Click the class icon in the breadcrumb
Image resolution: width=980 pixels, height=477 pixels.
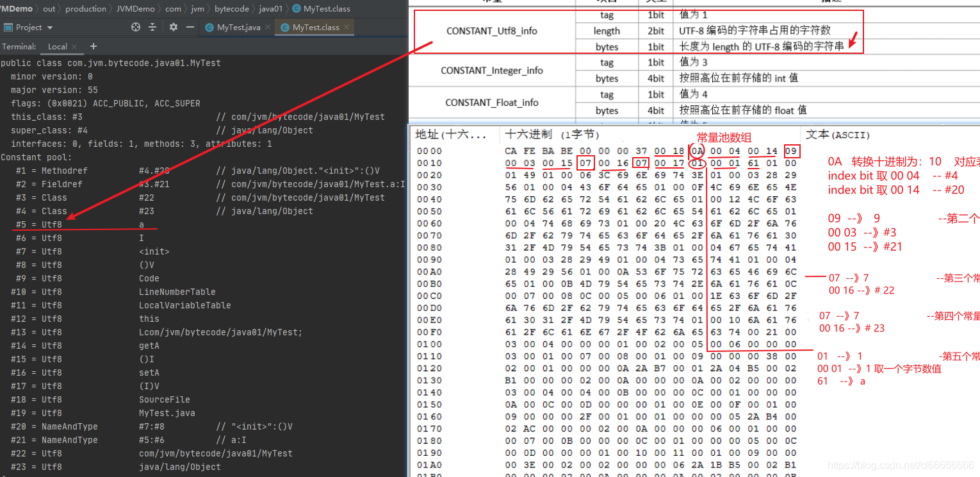point(296,9)
